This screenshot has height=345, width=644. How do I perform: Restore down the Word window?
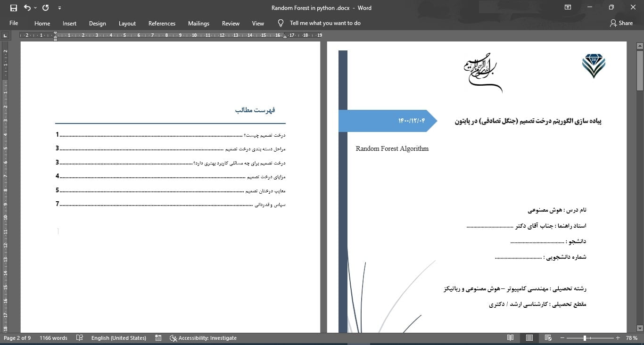[x=611, y=8]
